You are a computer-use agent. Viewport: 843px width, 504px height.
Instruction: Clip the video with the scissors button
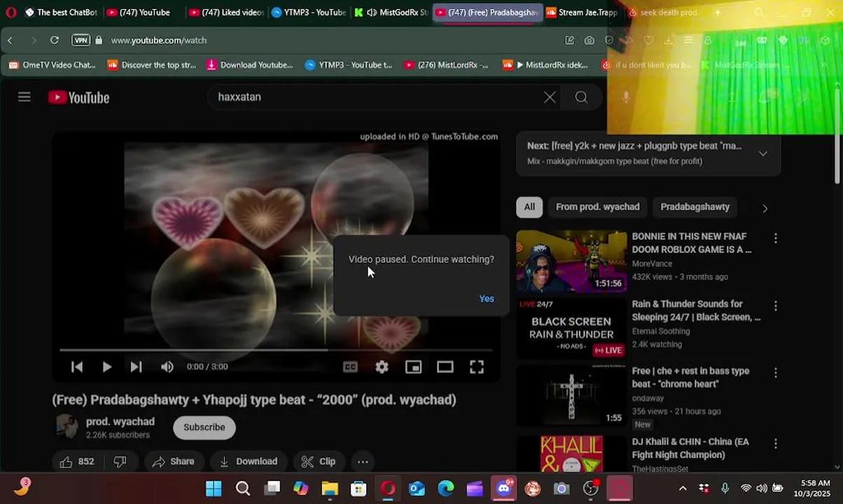tap(319, 461)
